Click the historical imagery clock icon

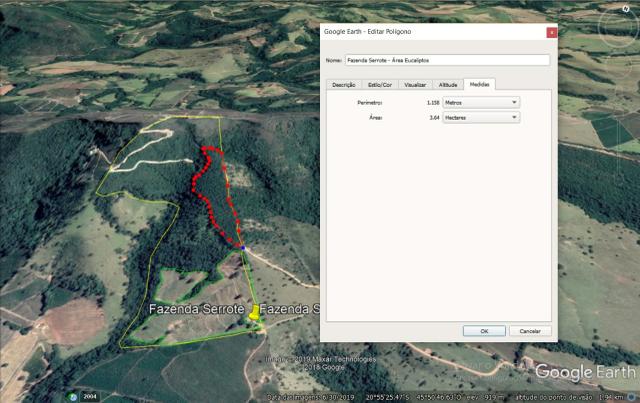tap(73, 396)
